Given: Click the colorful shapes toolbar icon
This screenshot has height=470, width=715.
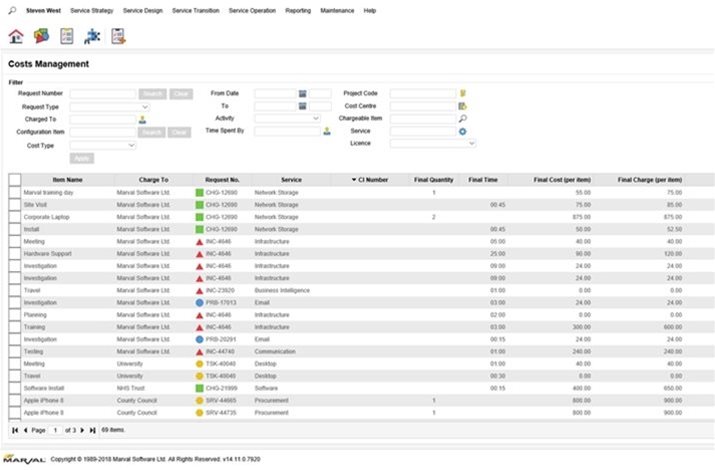Looking at the screenshot, I should click(41, 36).
